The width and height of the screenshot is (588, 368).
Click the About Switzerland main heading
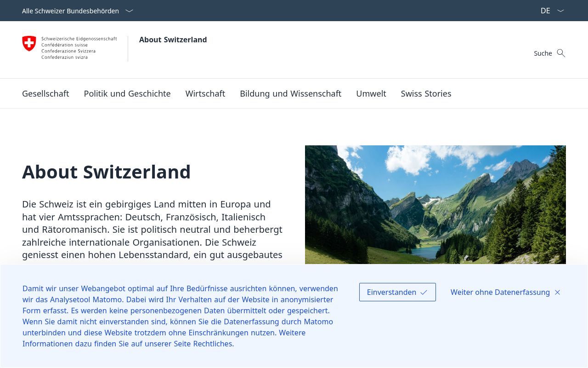pos(106,172)
